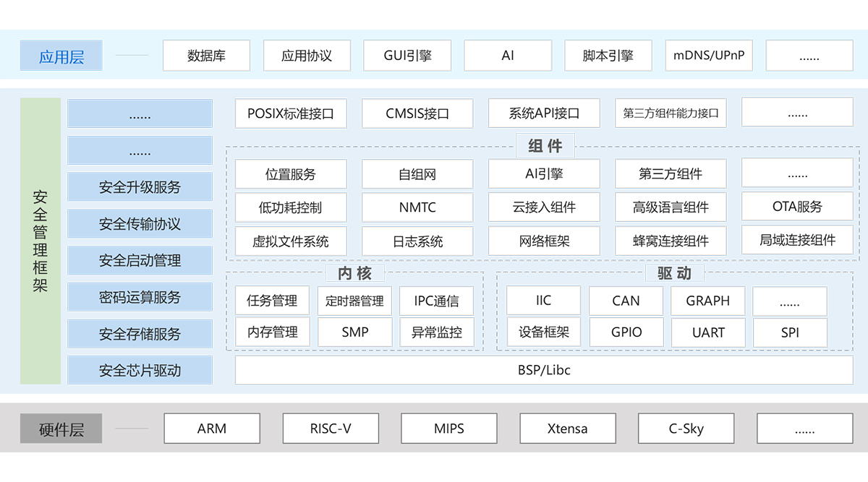The image size is (868, 482).
Task: Select the GUI引擎 block
Action: (x=407, y=56)
